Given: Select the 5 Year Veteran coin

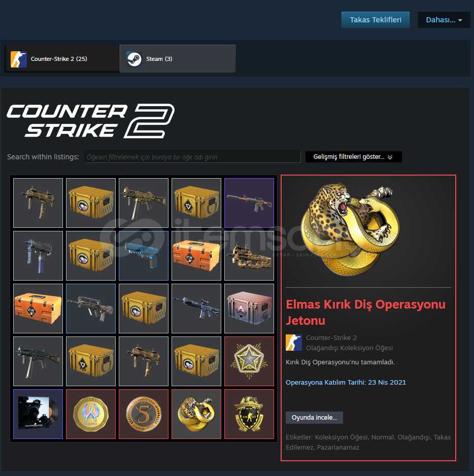Looking at the screenshot, I should click(x=144, y=414).
